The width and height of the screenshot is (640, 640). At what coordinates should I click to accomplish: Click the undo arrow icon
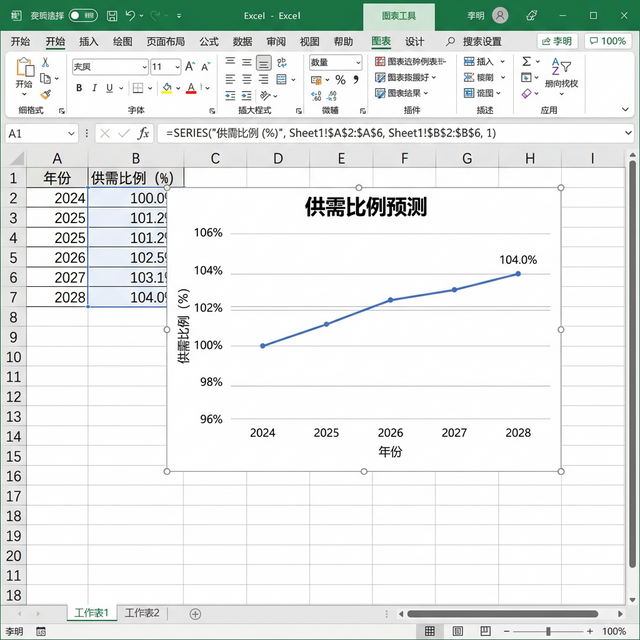[131, 16]
